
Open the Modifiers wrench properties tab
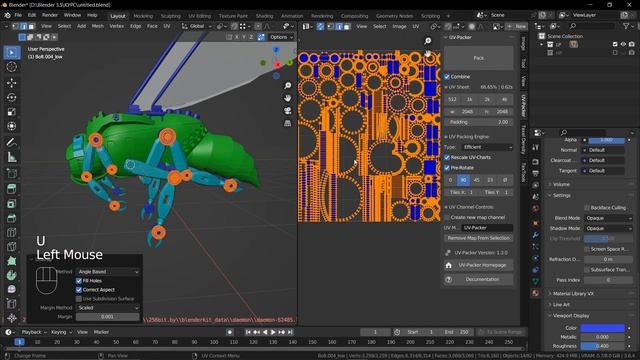coord(536,235)
